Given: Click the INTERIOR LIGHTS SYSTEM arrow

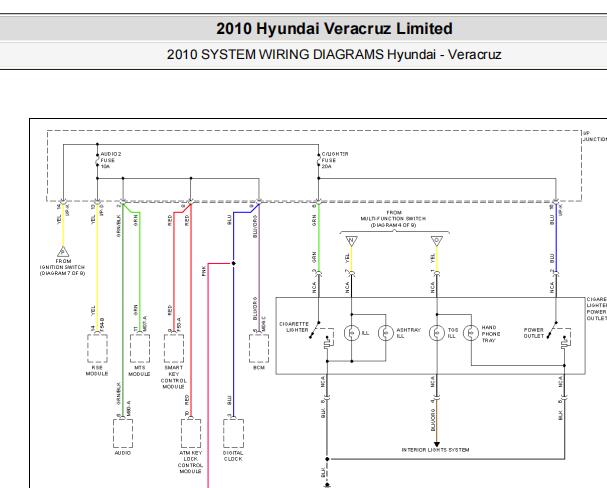Looking at the screenshot, I should (x=437, y=444).
